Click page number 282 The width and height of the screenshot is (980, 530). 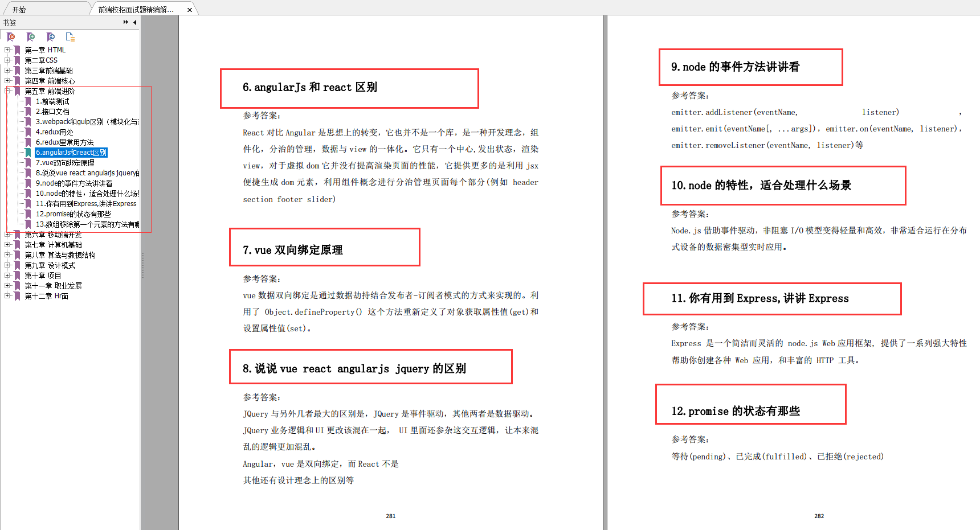point(819,516)
